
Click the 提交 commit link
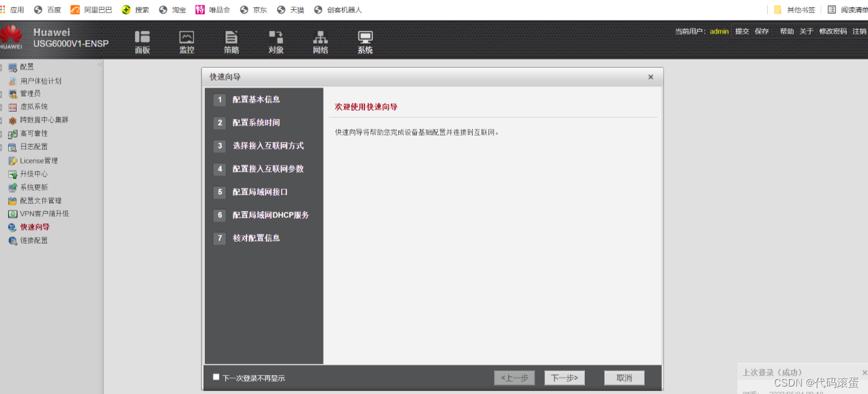tap(742, 31)
